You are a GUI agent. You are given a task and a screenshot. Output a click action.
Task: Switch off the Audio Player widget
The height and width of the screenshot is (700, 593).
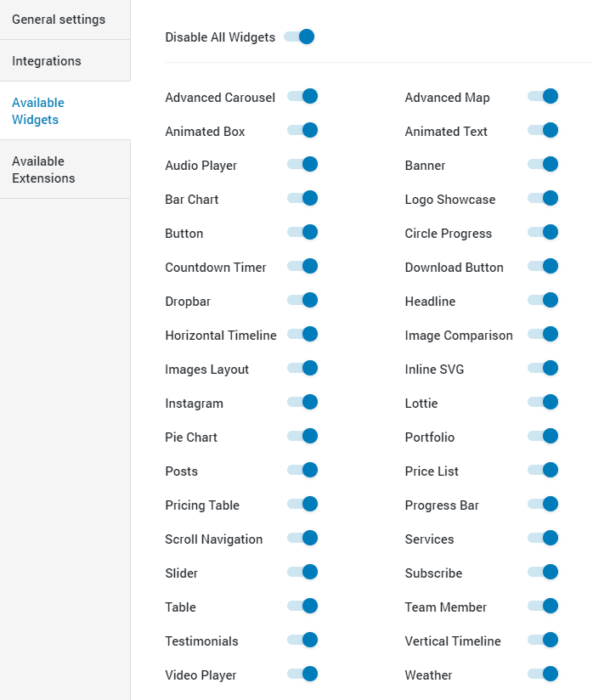(x=302, y=165)
